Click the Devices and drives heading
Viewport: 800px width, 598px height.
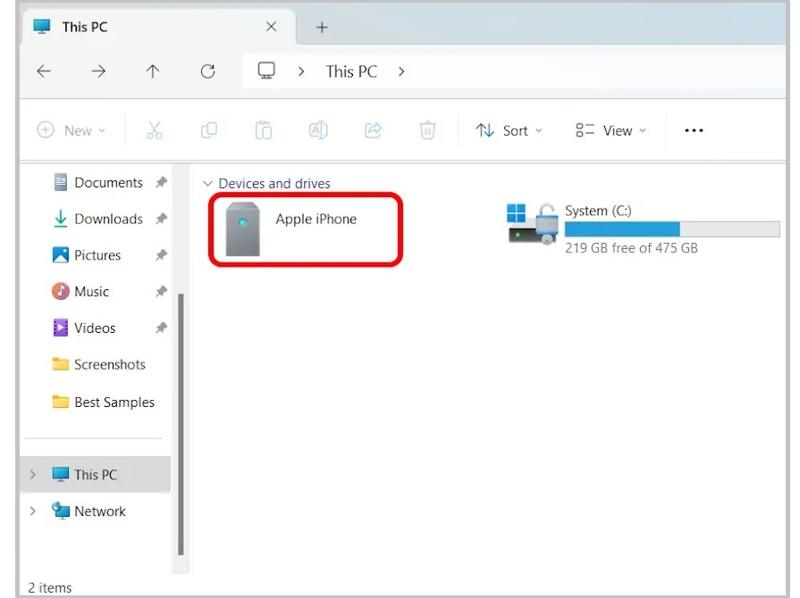pyautogui.click(x=274, y=183)
